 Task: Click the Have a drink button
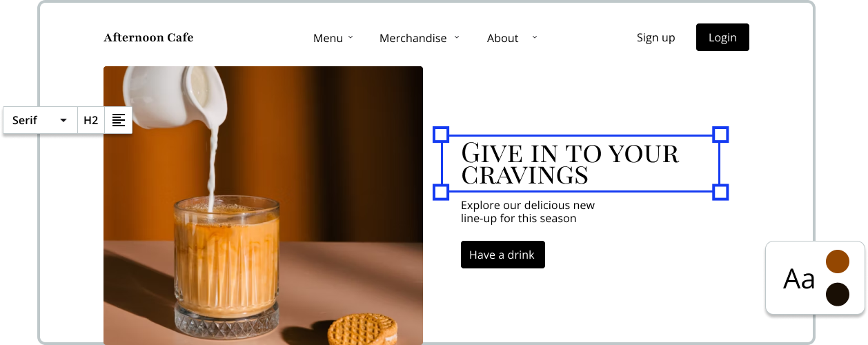[502, 255]
